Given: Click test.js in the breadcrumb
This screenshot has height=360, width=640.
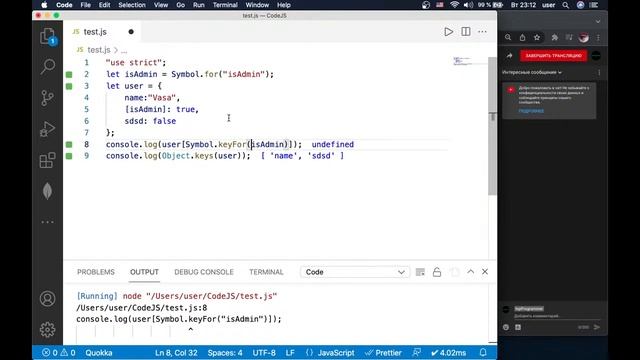Looking at the screenshot, I should (99, 50).
